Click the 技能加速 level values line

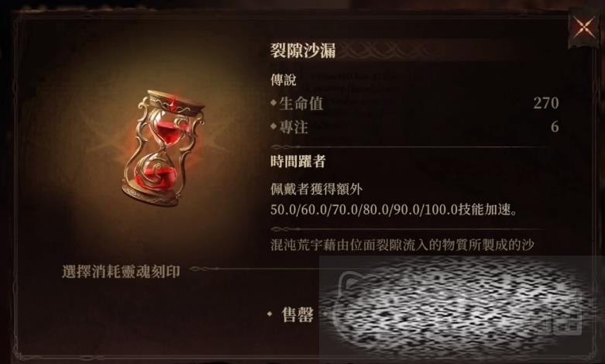(394, 210)
